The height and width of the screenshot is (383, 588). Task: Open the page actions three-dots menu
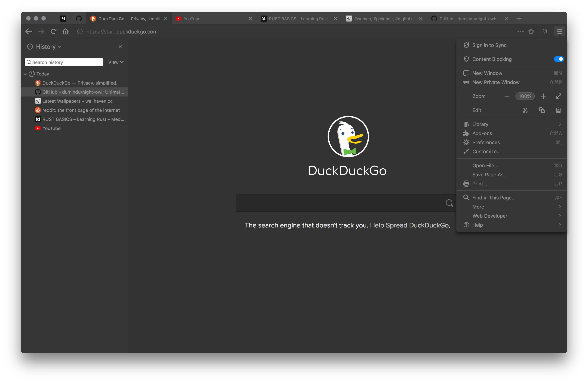(520, 32)
